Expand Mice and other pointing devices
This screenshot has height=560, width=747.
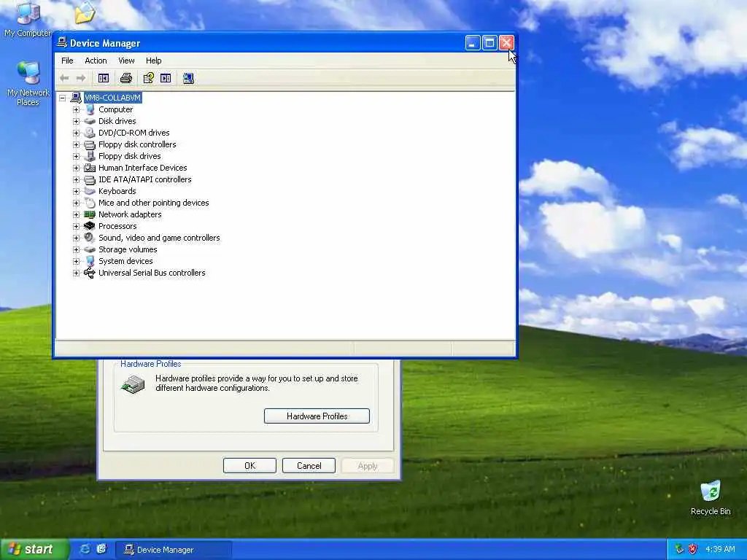tap(76, 203)
